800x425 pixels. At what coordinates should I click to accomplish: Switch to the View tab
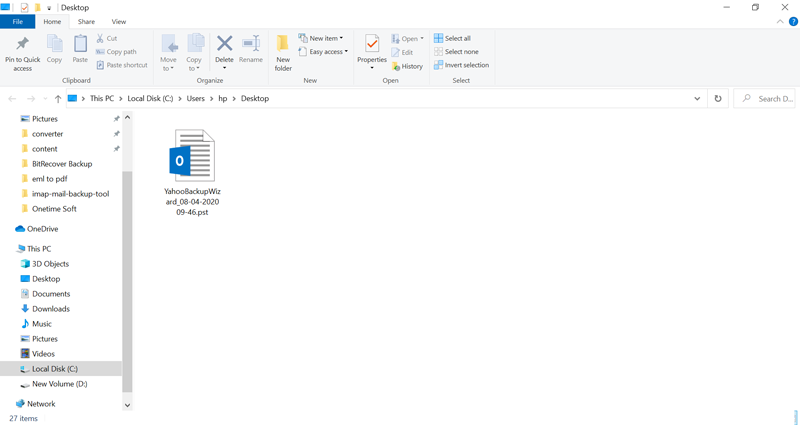[x=119, y=21]
